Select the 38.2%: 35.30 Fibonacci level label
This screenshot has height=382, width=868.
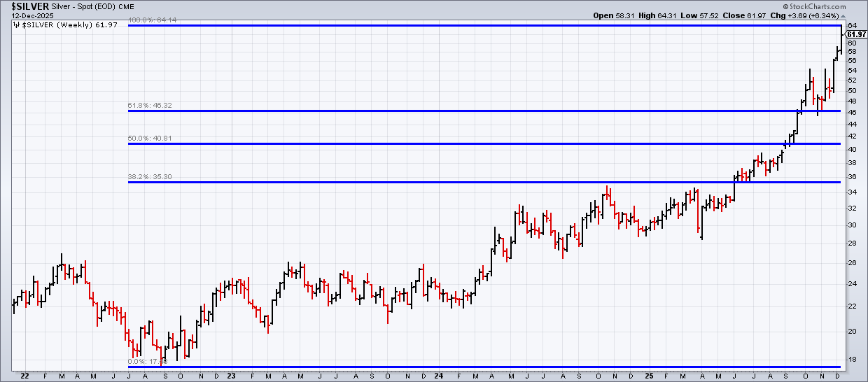point(150,177)
